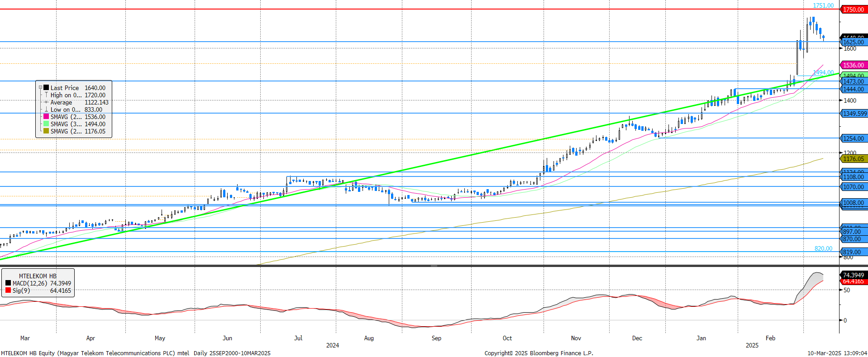
Task: Click the Feb label on time axis
Action: [x=770, y=338]
